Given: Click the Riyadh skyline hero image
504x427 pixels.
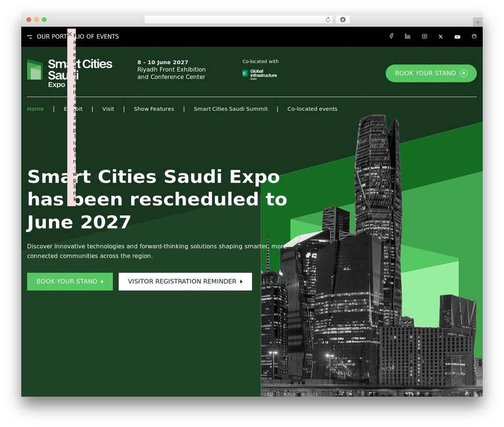Looking at the screenshot, I should [372, 256].
